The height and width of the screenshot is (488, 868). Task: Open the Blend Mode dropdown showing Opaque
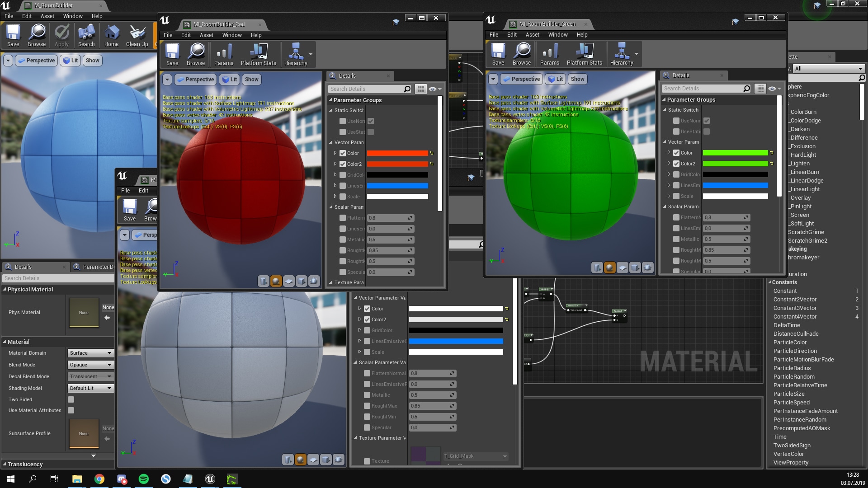[x=90, y=364]
